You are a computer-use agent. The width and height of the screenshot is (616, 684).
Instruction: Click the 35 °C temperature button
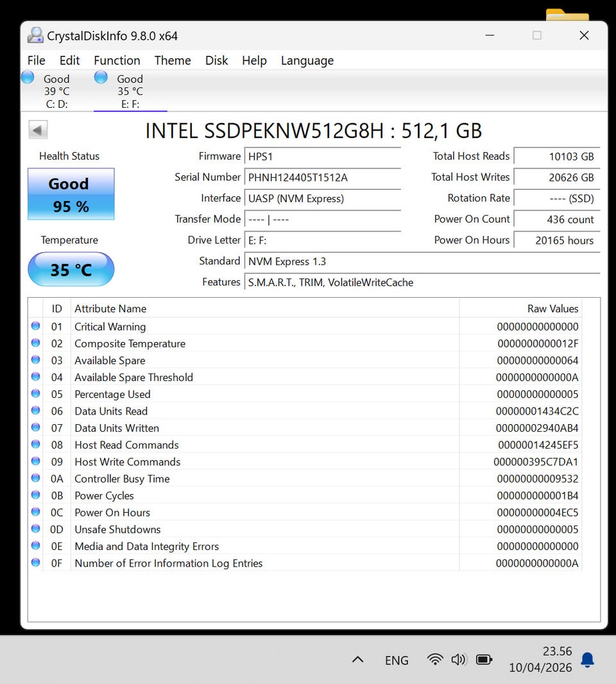click(71, 269)
